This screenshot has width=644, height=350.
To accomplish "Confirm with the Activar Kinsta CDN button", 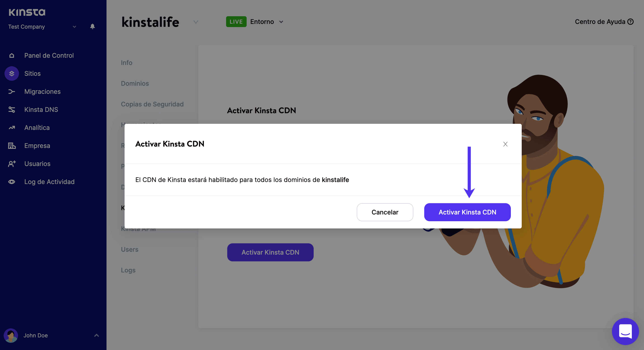I will click(x=467, y=212).
